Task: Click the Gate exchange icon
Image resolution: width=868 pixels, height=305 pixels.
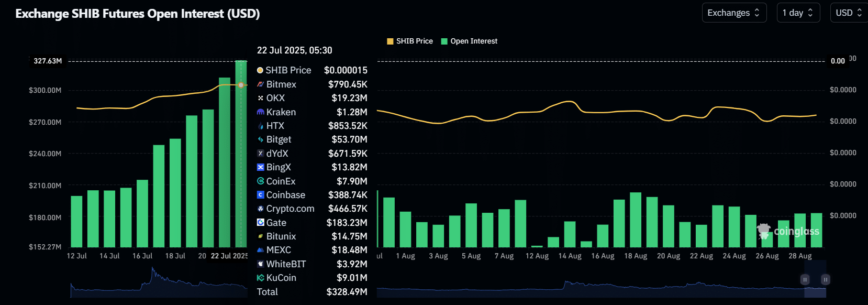Action: (x=260, y=223)
